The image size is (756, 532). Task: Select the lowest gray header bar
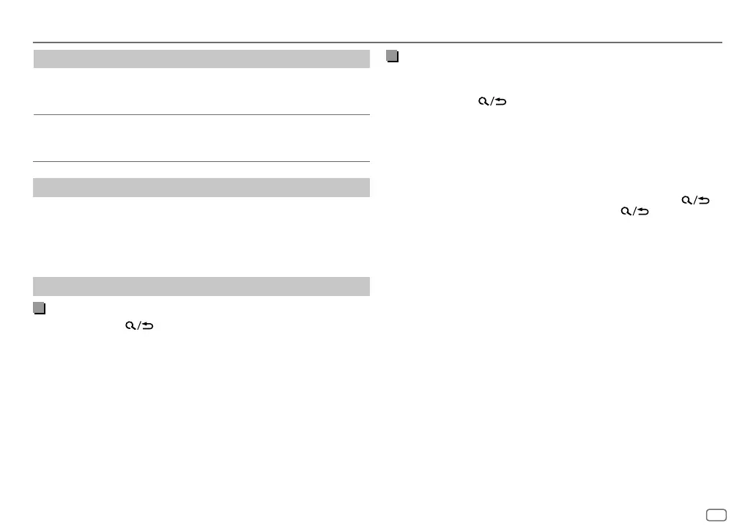201,287
